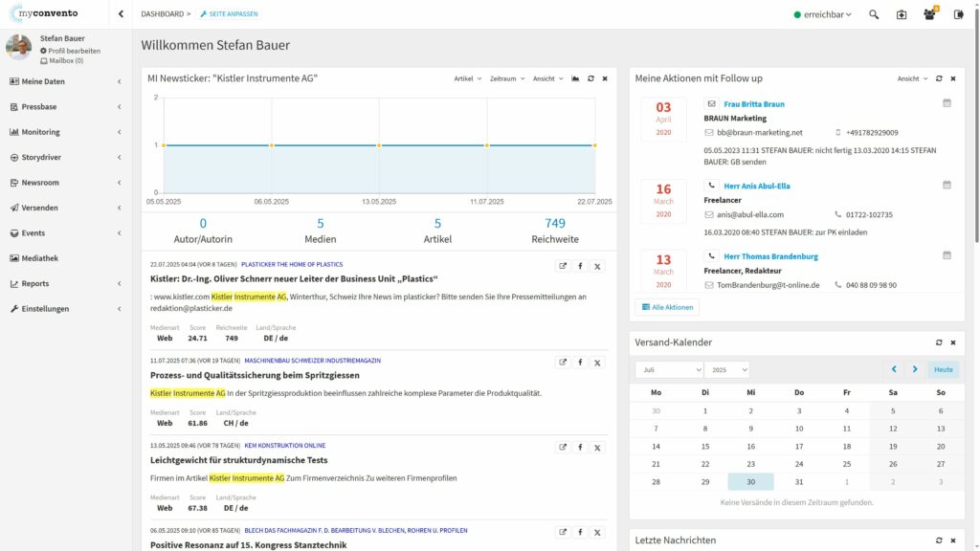Open Mailbox (0) link
980x551 pixels.
coord(62,60)
